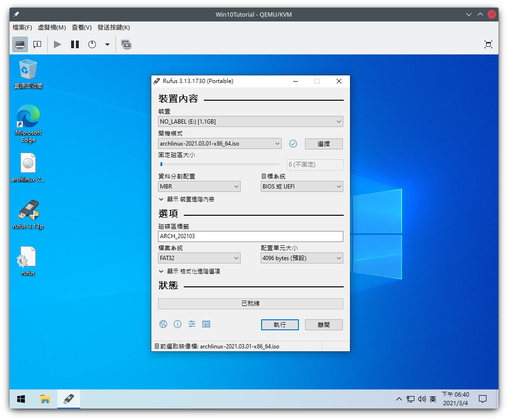Open the shutdown options dropdown arrow

tap(107, 44)
